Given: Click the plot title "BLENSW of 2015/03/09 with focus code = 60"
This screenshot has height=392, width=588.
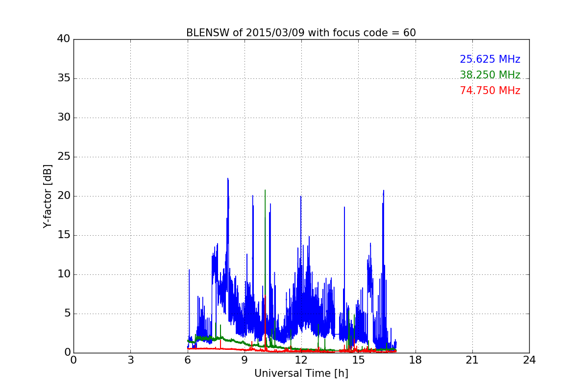Looking at the screenshot, I should point(301,33).
